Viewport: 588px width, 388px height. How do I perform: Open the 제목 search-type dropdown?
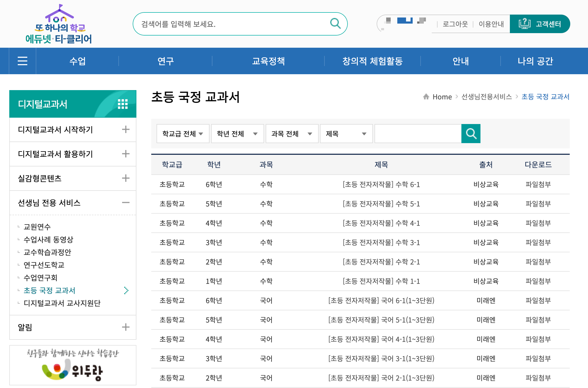[x=346, y=134]
